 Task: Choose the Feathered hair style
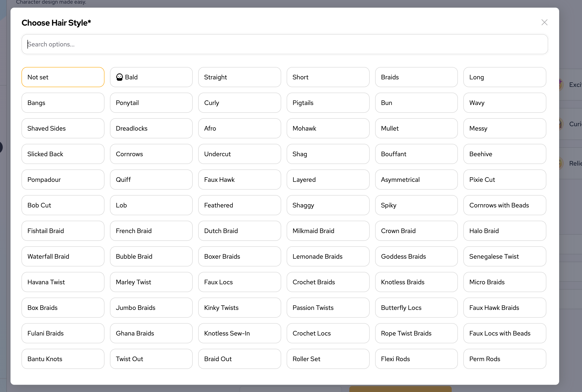(x=239, y=205)
